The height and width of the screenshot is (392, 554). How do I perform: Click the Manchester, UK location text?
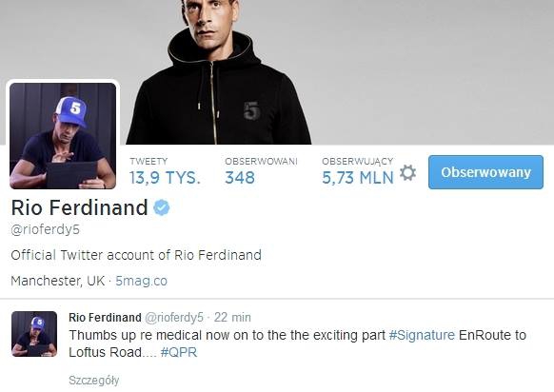58,281
